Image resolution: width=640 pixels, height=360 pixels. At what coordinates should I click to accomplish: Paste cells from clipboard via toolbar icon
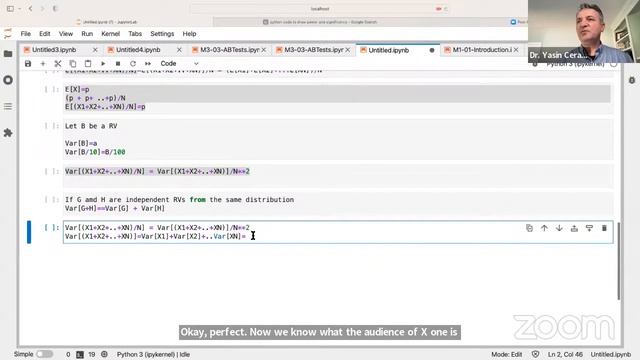pos(88,64)
